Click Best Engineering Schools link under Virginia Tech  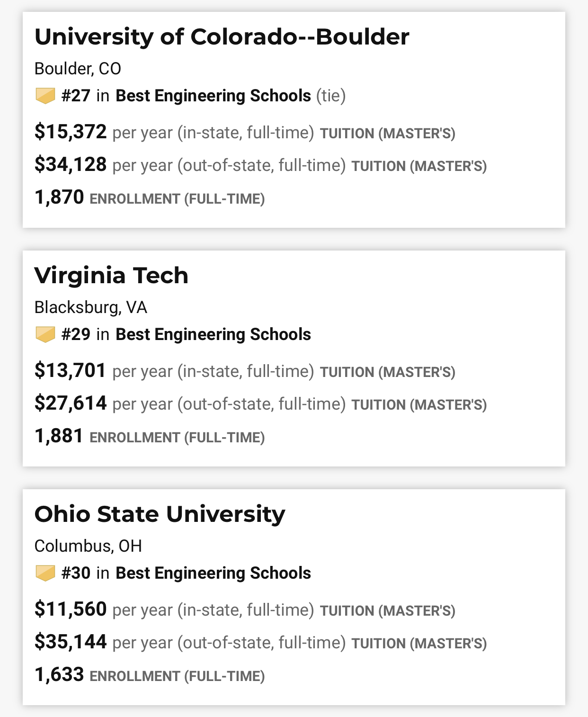(x=213, y=335)
